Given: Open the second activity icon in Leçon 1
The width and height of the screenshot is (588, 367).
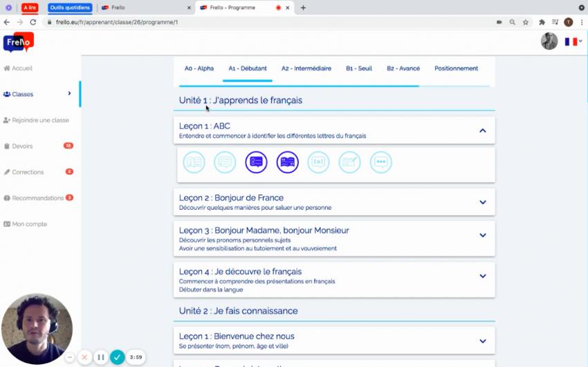Looking at the screenshot, I should click(x=225, y=162).
